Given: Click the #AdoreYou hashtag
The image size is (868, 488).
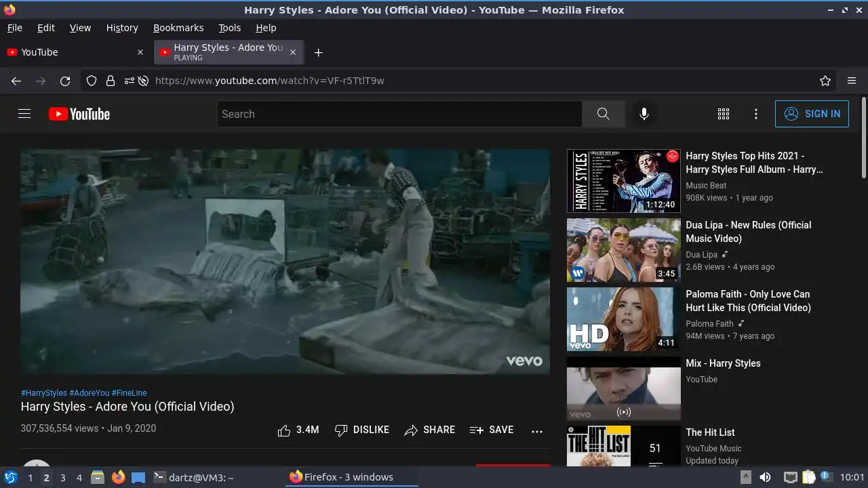Looking at the screenshot, I should [90, 393].
